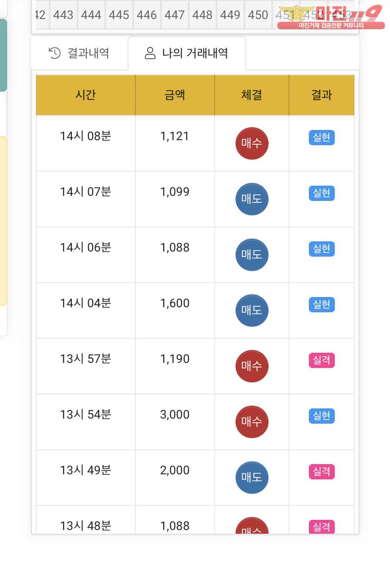
Task: Click the 마진 community logo watermark
Action: pos(331,17)
